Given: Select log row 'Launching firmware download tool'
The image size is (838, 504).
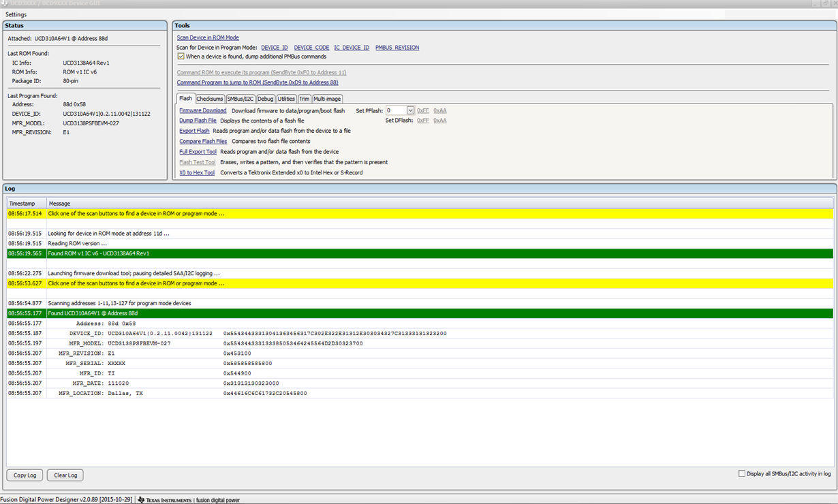Looking at the screenshot, I should 420,273.
